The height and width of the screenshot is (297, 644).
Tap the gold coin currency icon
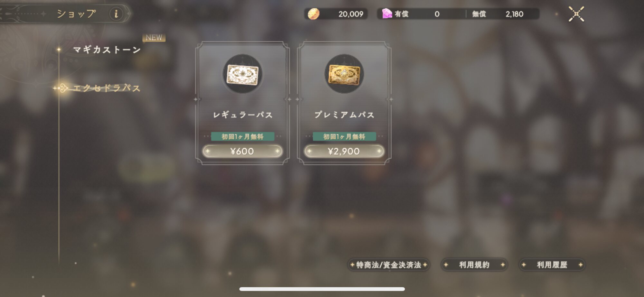click(x=313, y=14)
